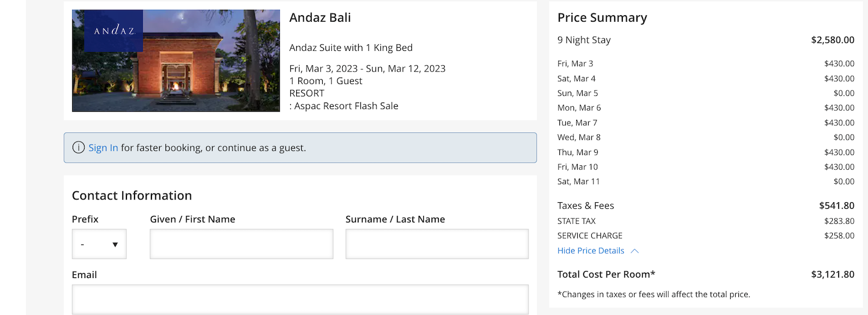The image size is (868, 315).
Task: Click inside the Given / First Name field
Action: pos(241,243)
